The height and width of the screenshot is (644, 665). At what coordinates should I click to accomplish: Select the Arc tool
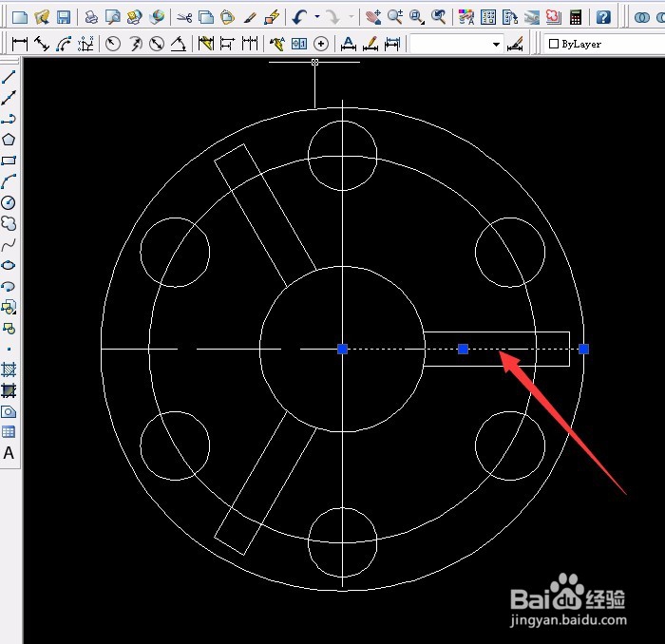(x=9, y=181)
